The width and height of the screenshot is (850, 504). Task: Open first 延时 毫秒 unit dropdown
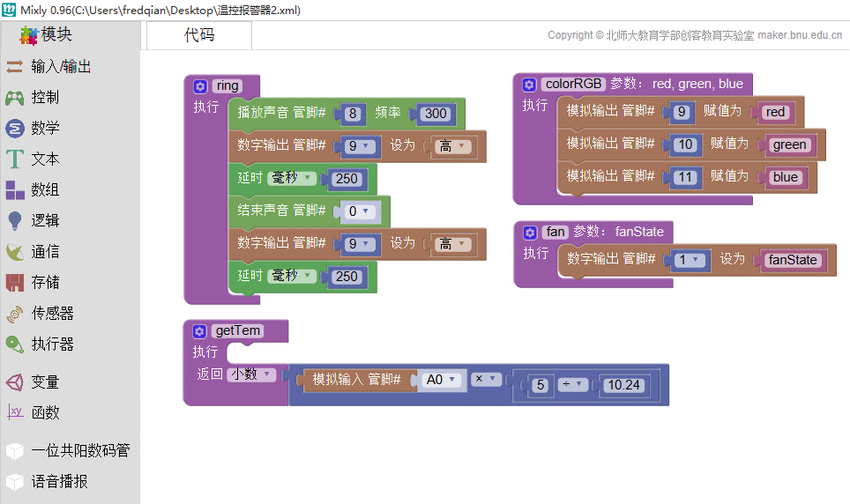click(292, 178)
